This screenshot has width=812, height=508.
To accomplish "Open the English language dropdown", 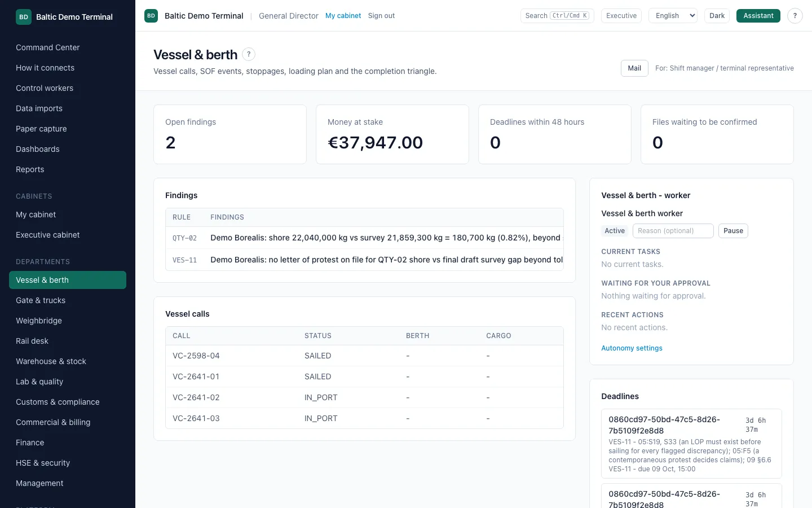I will click(673, 16).
